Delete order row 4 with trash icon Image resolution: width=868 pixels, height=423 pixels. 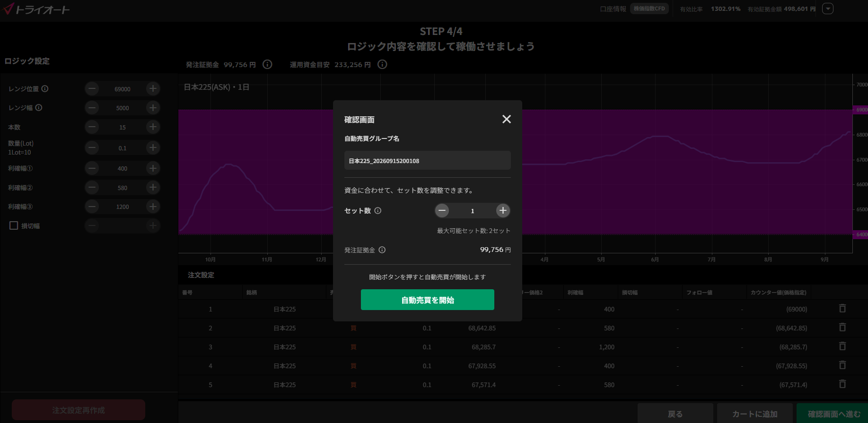(842, 365)
